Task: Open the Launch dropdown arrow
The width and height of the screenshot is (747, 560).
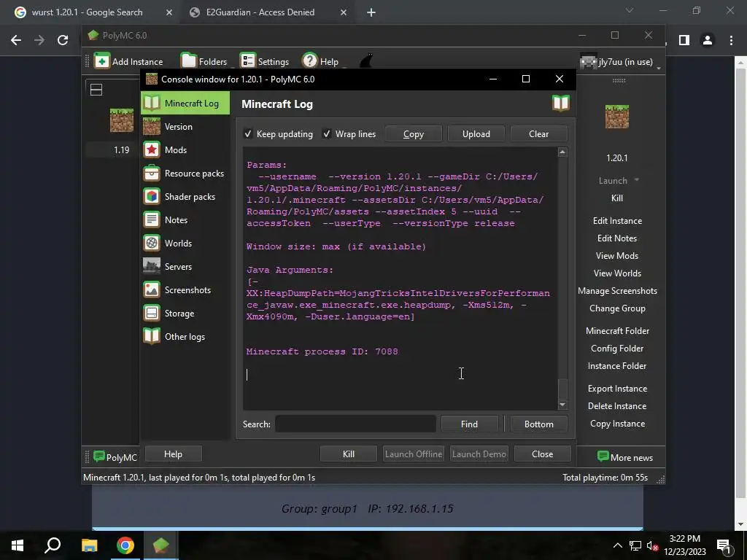Action: click(636, 180)
